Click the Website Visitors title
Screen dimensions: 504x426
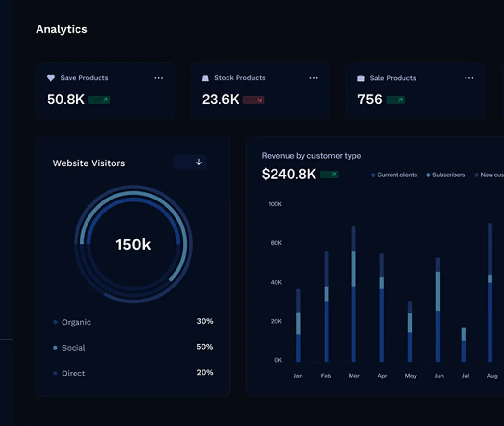(x=88, y=163)
